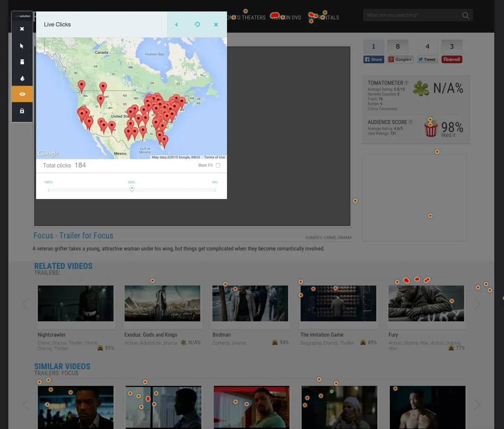Screen dimensions: 504x429
Task: Click the search magnifier icon
Action: point(465,15)
